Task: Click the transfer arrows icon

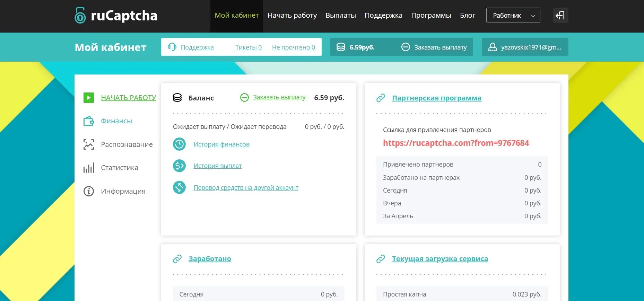Action: pos(179,187)
